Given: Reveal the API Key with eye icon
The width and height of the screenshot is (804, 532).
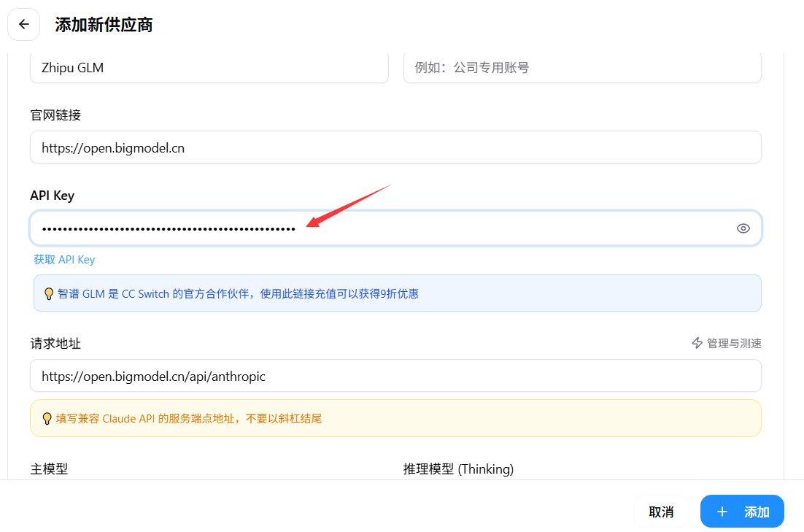Looking at the screenshot, I should click(743, 228).
